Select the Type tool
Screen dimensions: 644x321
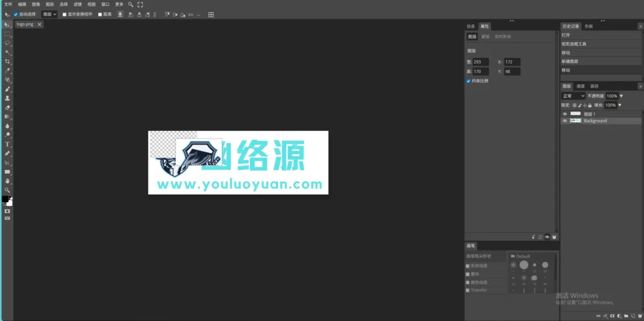8,144
